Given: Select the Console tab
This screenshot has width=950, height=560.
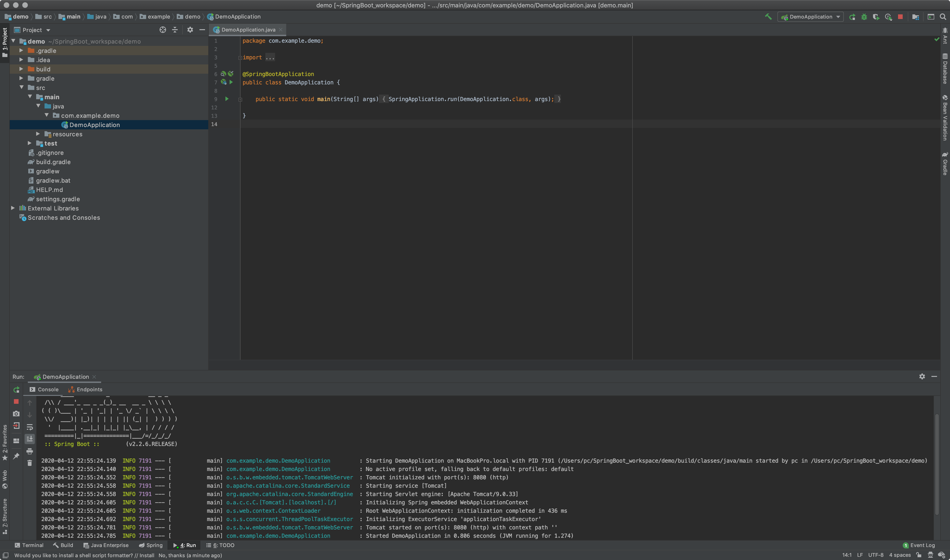Looking at the screenshot, I should [x=44, y=389].
